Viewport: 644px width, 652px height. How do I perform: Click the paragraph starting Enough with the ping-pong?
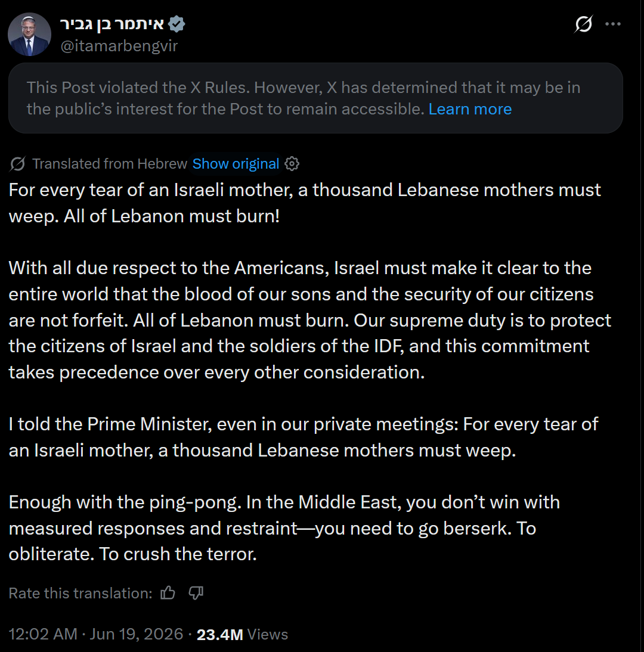pos(284,528)
